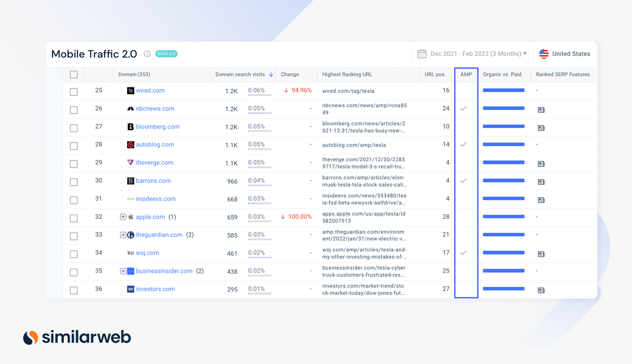
Task: Sort by Highest Ranking URL column
Action: [x=347, y=74]
